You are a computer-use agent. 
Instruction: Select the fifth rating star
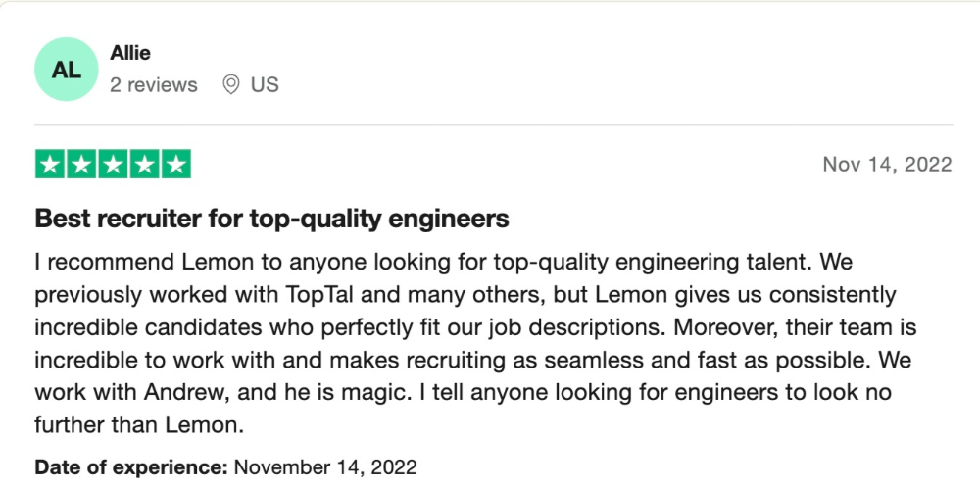pos(176,165)
